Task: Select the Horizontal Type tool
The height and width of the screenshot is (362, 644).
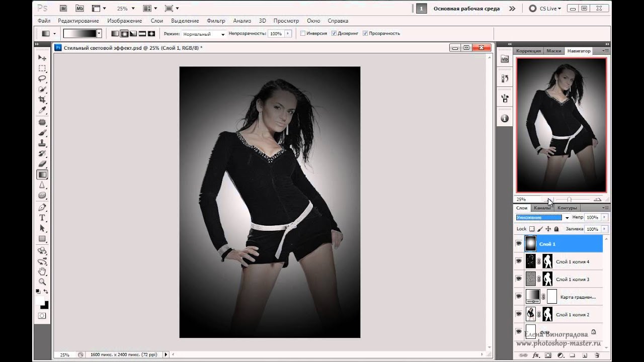Action: pyautogui.click(x=42, y=218)
